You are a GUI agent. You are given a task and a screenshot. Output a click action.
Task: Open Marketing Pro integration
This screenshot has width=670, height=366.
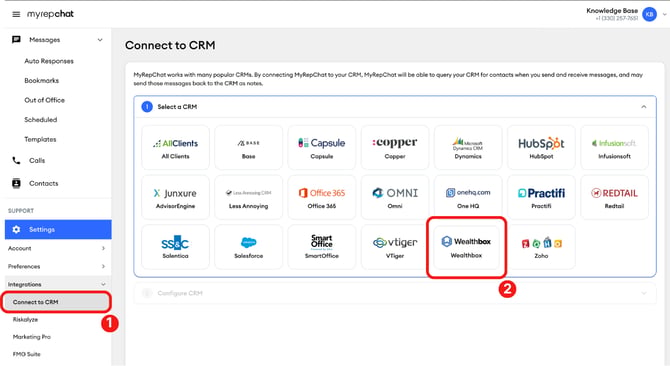[32, 337]
